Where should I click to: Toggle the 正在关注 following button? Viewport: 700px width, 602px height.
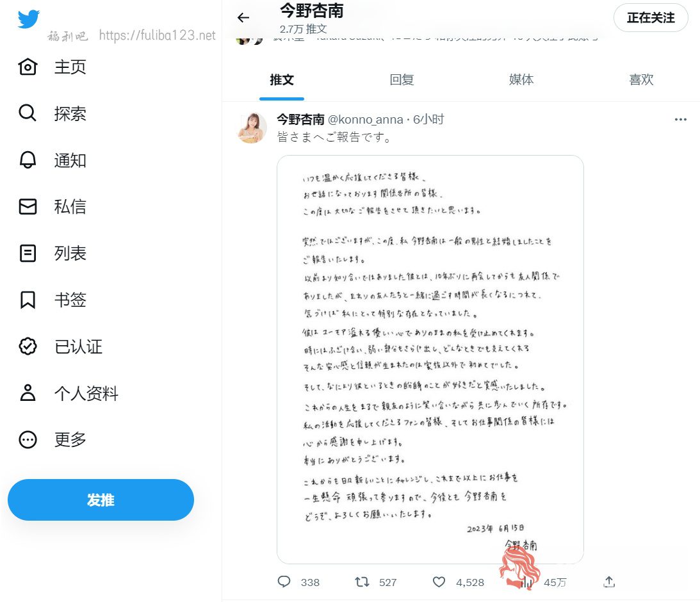(x=651, y=18)
